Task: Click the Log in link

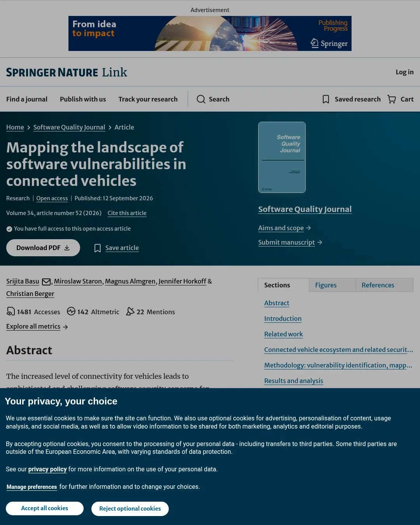Action: tap(404, 72)
